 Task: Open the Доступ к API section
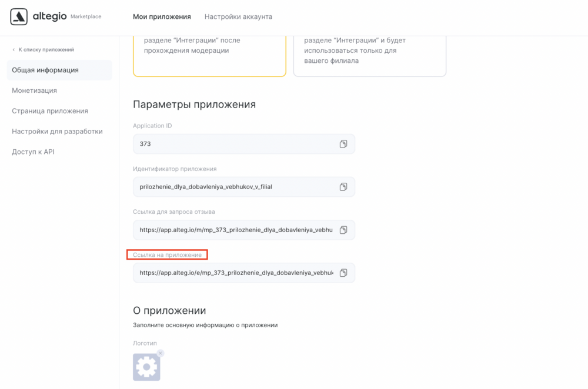(33, 152)
